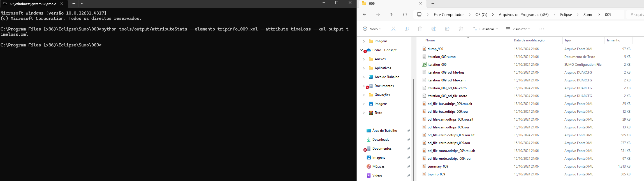Open Vídeos in quick access

[377, 175]
